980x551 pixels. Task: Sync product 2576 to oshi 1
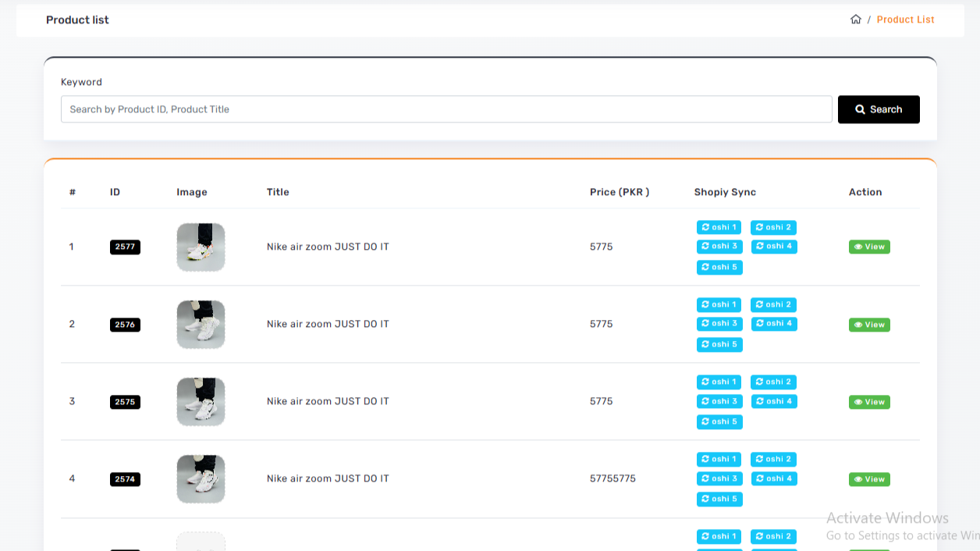coord(719,304)
